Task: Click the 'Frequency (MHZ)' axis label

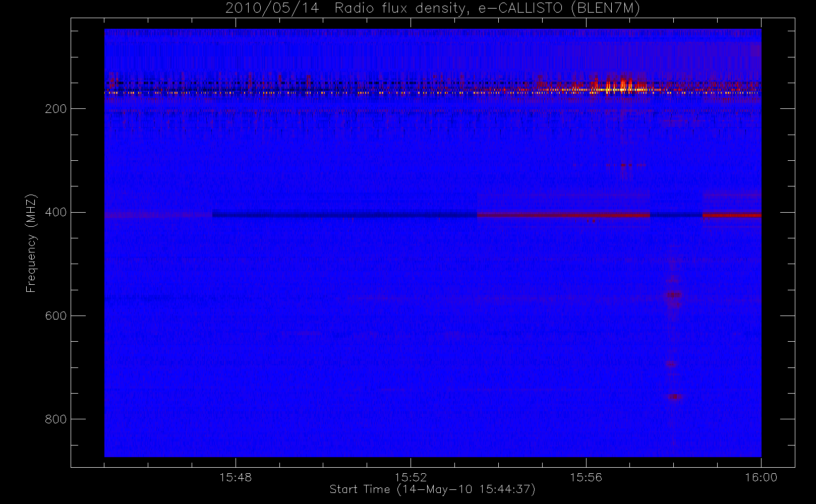Action: pyautogui.click(x=31, y=243)
